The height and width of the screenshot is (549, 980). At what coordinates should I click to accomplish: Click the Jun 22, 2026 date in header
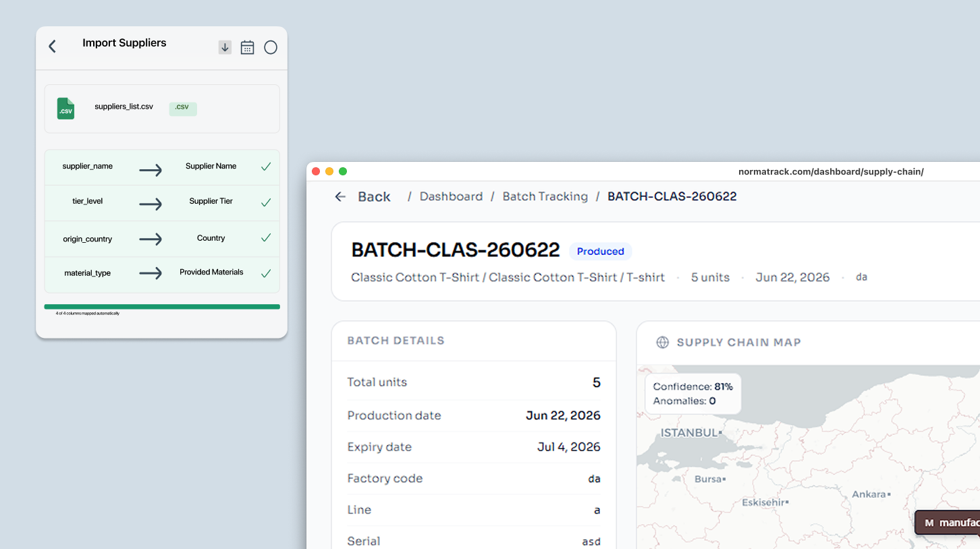click(x=792, y=277)
